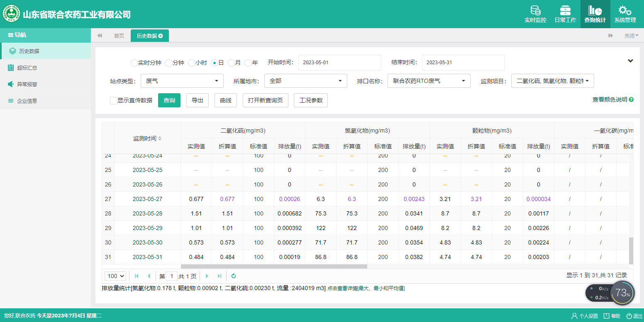
Task: Open the 监测项目 dropdown
Action: tap(553, 81)
